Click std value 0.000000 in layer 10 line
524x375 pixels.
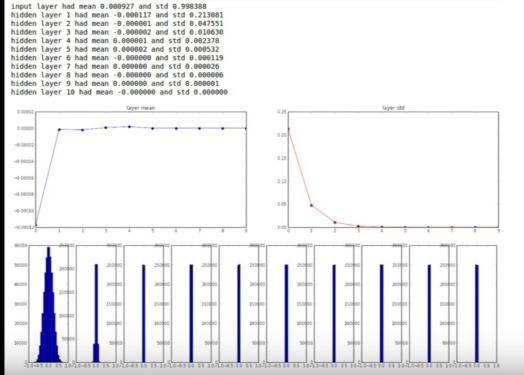[x=211, y=92]
